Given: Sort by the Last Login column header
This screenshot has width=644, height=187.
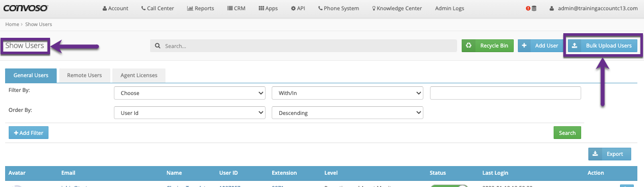Looking at the screenshot, I should click(495, 173).
